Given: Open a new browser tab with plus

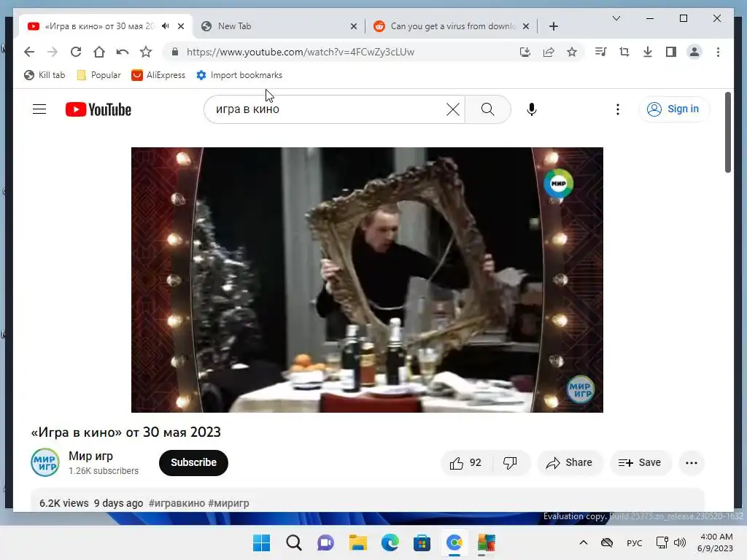Looking at the screenshot, I should click(553, 26).
